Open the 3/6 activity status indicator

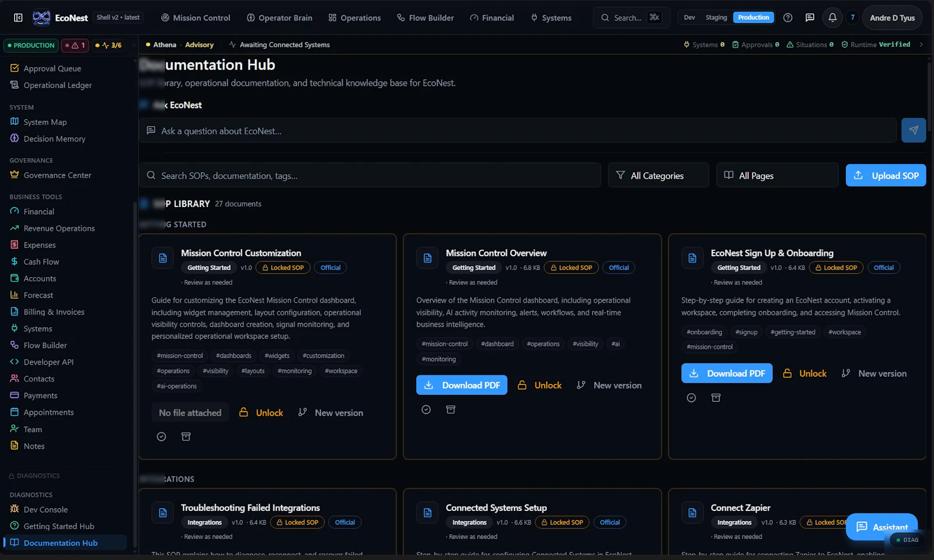(109, 45)
